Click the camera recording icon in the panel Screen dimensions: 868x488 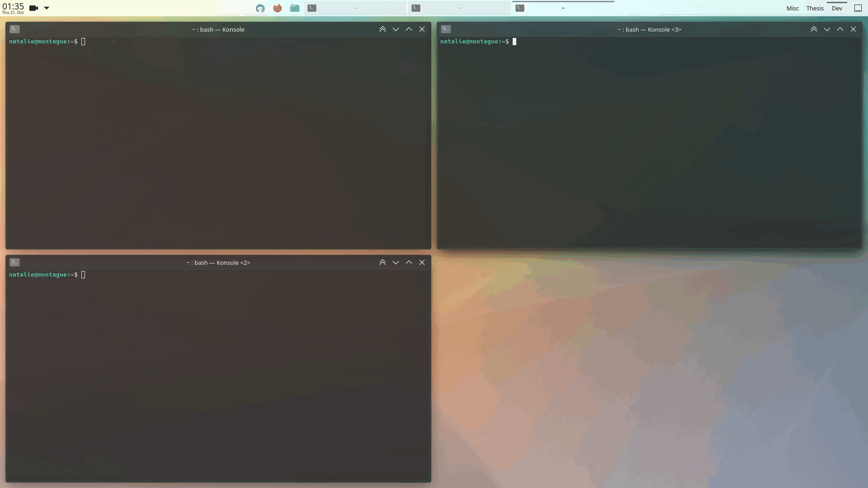click(33, 8)
